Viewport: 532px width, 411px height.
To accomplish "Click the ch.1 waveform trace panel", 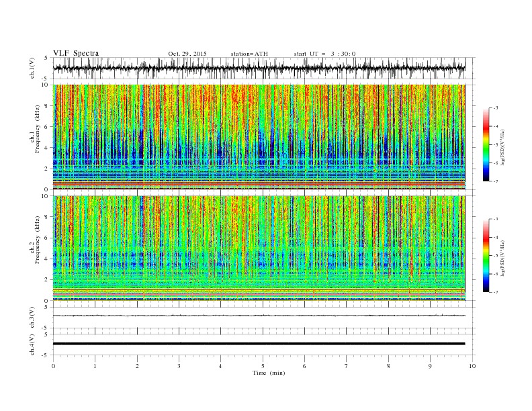I will click(264, 68).
